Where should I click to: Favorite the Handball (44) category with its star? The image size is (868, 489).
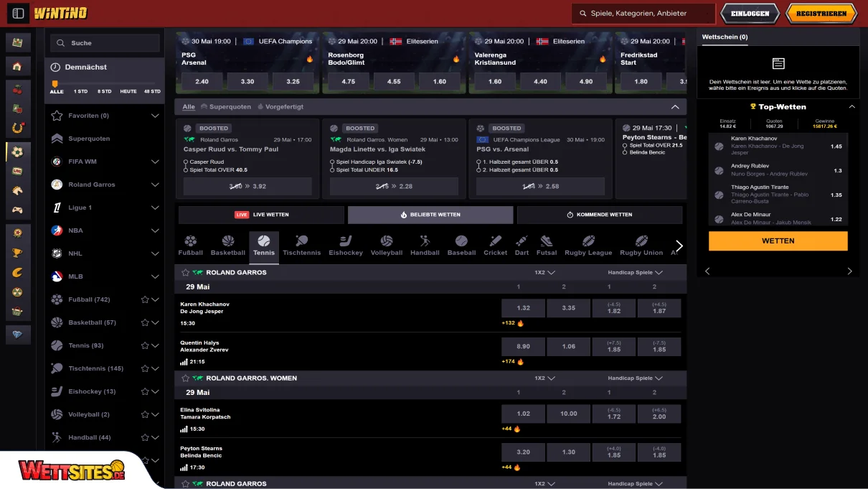145,437
